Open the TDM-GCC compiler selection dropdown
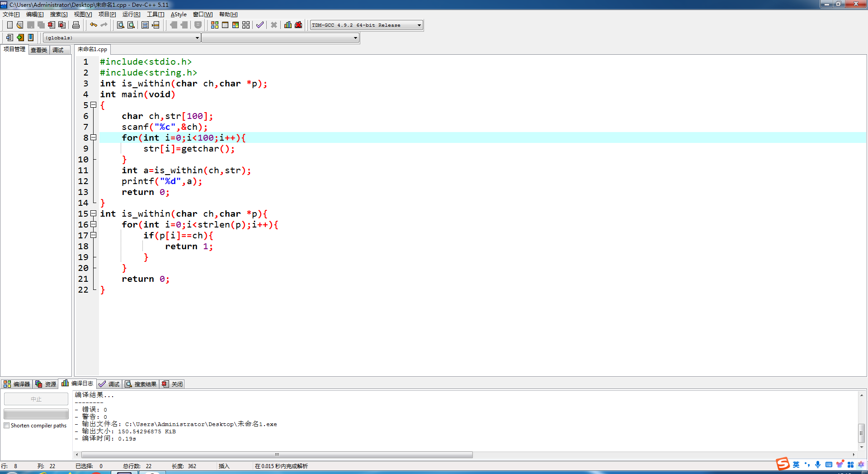 366,25
